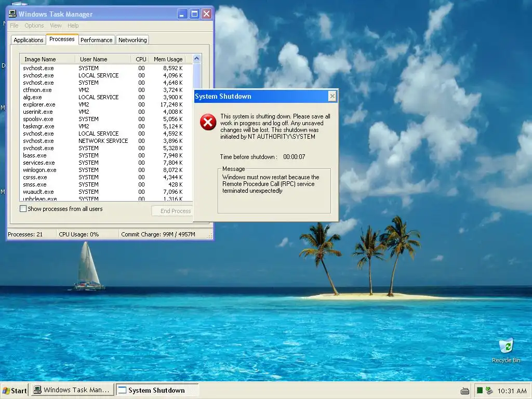Open the Recycle Bin desktop icon

(506, 351)
